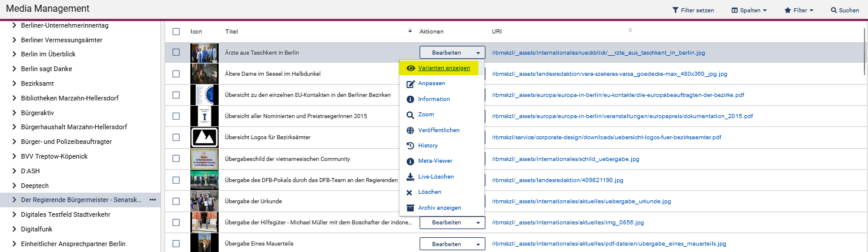Screen dimensions: 868x252
Task: Check the box for Übergabe Eines Mauerteils
Action: point(176,244)
